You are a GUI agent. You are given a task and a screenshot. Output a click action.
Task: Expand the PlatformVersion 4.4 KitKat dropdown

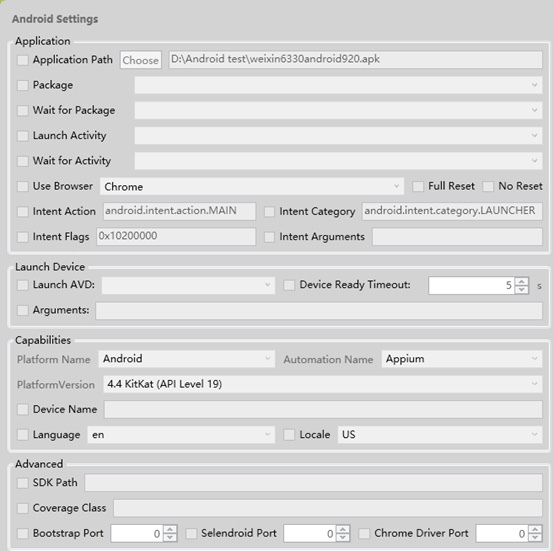pos(323,384)
